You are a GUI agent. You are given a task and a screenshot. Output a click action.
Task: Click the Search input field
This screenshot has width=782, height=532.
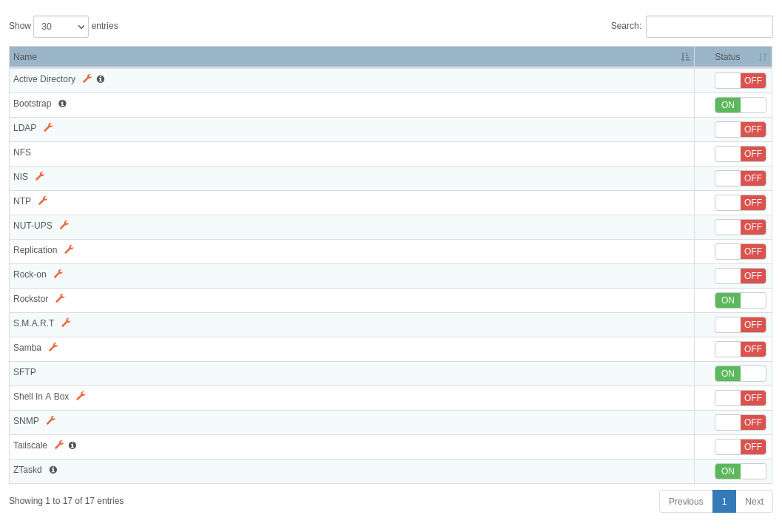[709, 27]
